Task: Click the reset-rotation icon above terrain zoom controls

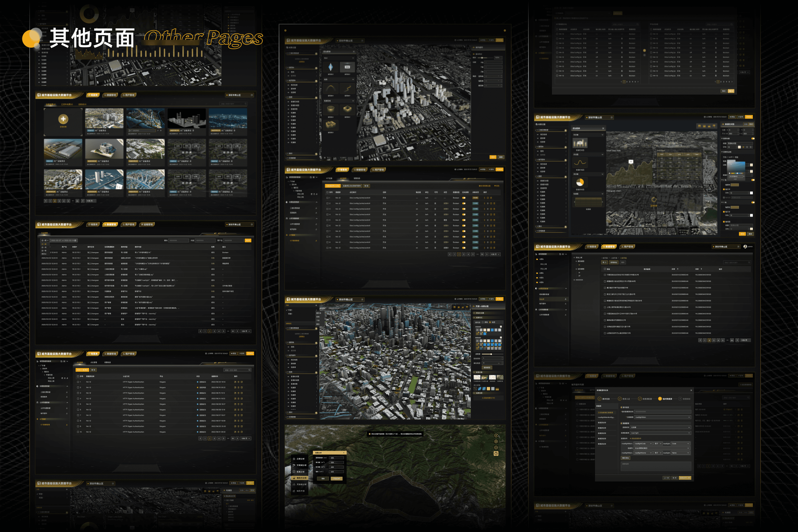Action: pyautogui.click(x=496, y=435)
